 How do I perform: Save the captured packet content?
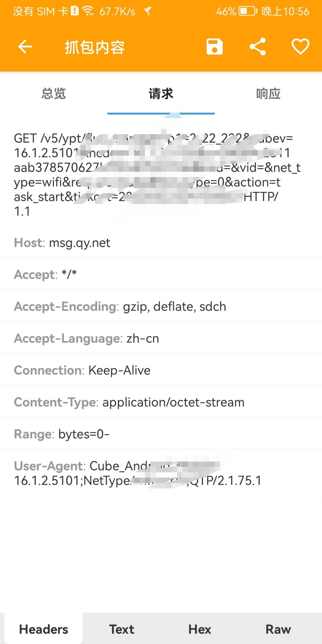[214, 47]
